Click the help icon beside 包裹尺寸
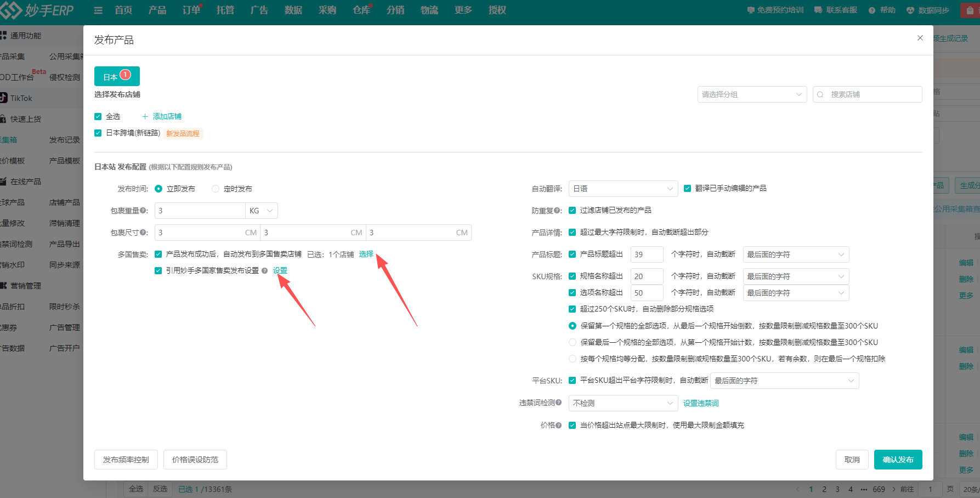Image resolution: width=980 pixels, height=498 pixels. pos(144,233)
